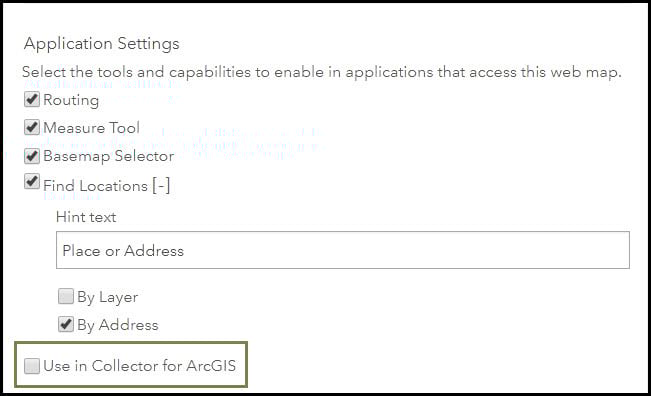Disable the Measure Tool checkbox
Screen dimensions: 651x396
click(32, 127)
